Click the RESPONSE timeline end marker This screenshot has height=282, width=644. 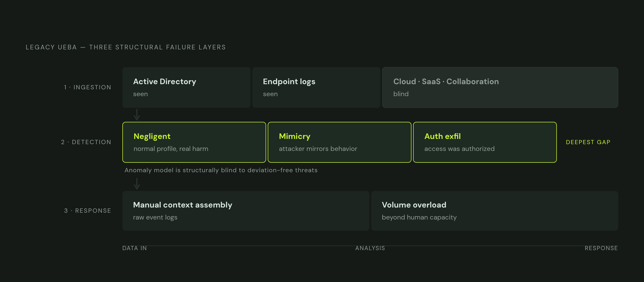(601, 248)
